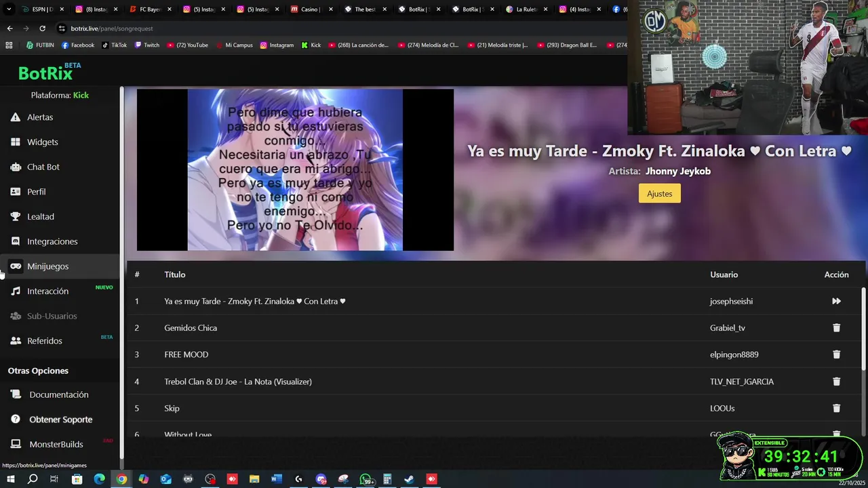Delete FREE MOOD song from queue

836,354
